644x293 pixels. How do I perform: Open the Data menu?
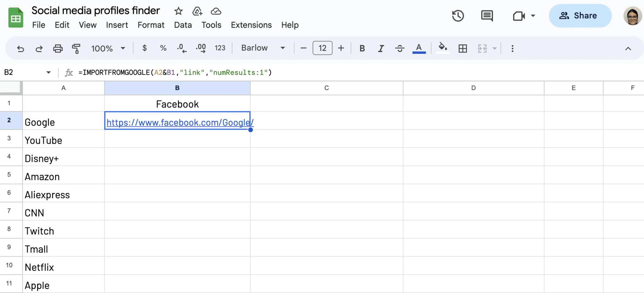[183, 25]
